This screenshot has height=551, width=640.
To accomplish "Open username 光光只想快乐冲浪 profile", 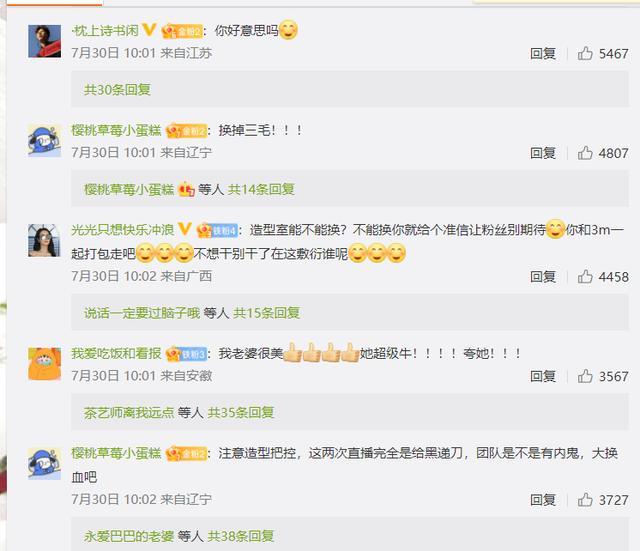I will [122, 229].
